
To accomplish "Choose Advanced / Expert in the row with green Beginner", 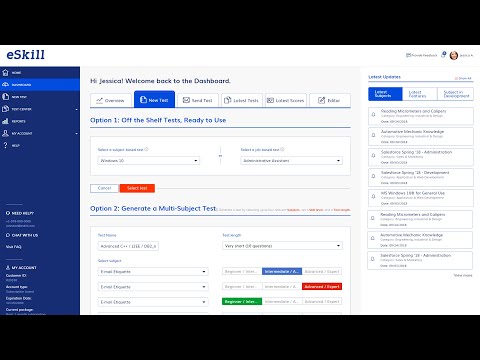I will coord(322,302).
